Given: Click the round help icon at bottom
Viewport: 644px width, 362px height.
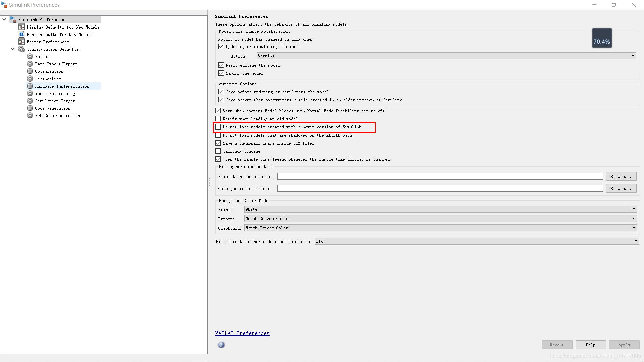Looking at the screenshot, I should pos(221,345).
